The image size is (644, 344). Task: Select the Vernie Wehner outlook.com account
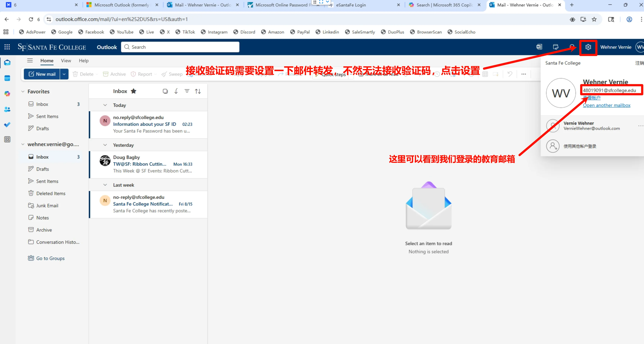[x=592, y=126]
